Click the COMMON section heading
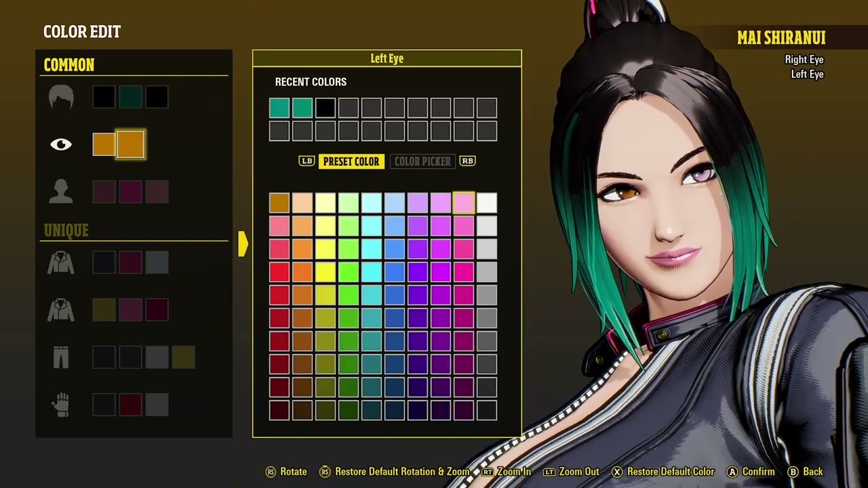The height and width of the screenshot is (488, 868). pos(69,65)
